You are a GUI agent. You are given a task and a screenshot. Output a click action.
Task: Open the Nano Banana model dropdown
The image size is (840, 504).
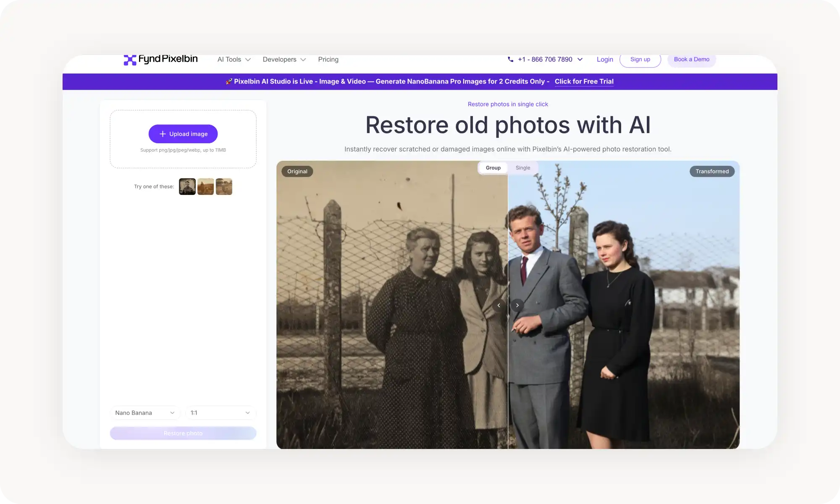(x=144, y=412)
